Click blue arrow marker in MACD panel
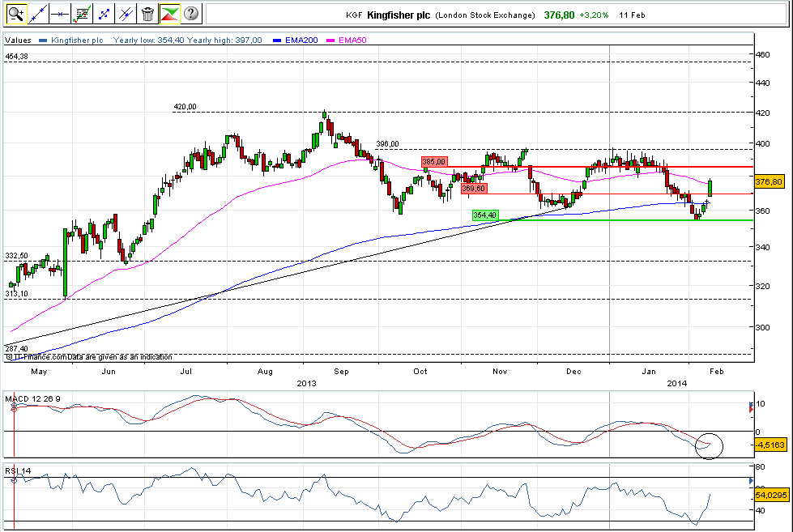Viewport: 793px width, 532px height. [751, 403]
